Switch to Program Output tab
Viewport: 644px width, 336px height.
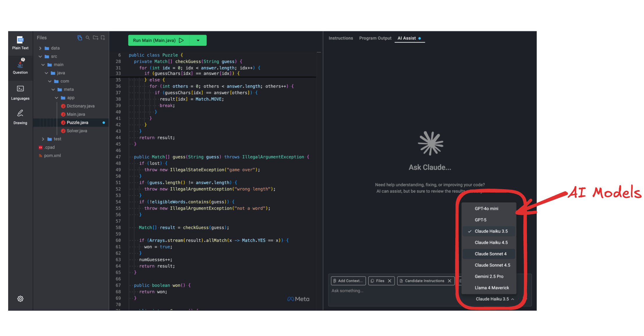click(375, 38)
